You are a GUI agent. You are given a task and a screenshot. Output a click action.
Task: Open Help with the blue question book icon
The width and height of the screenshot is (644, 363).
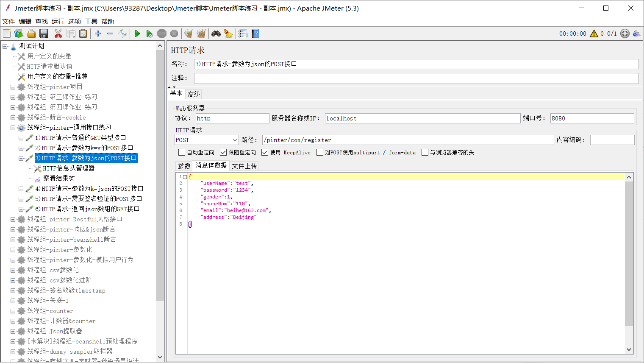pyautogui.click(x=255, y=34)
